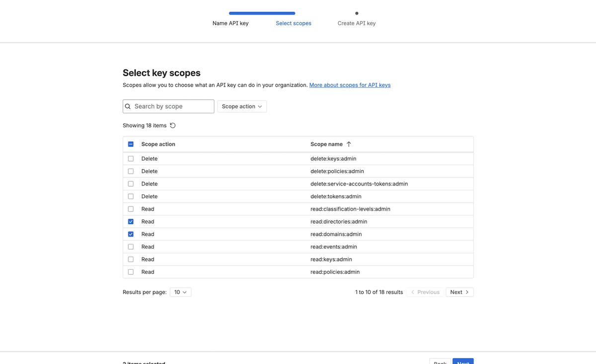Expand the results per page selector showing 10
The width and height of the screenshot is (596, 364).
180,292
